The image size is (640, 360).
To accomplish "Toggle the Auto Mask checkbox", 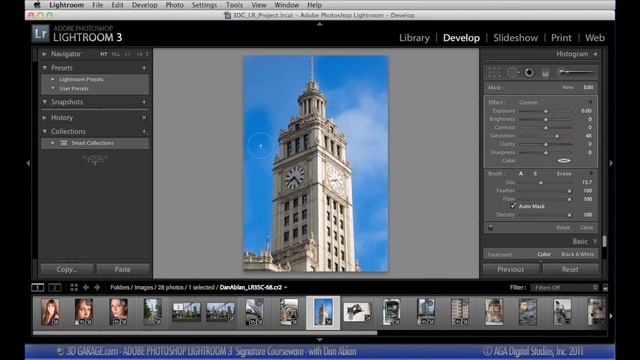I will (513, 206).
